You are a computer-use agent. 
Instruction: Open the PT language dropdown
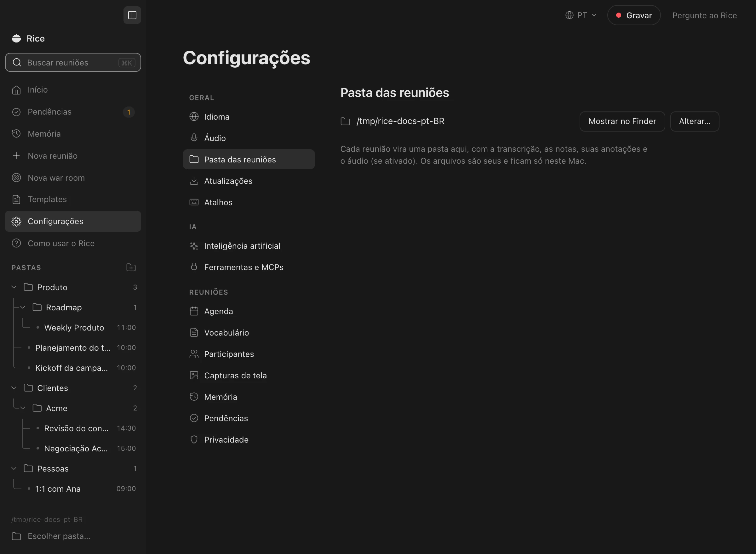[x=581, y=15]
